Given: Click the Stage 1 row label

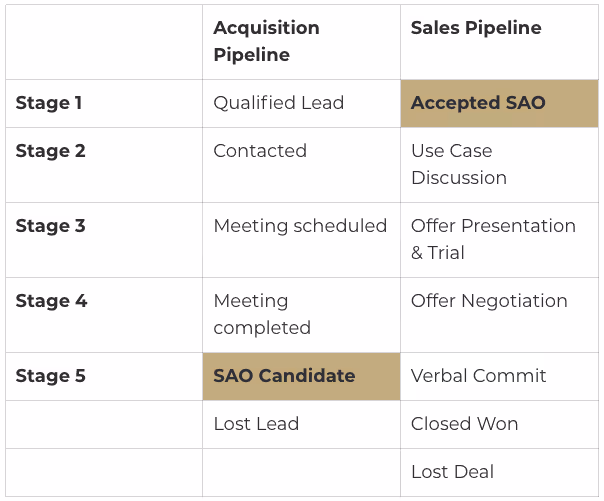Looking at the screenshot, I should (49, 103).
